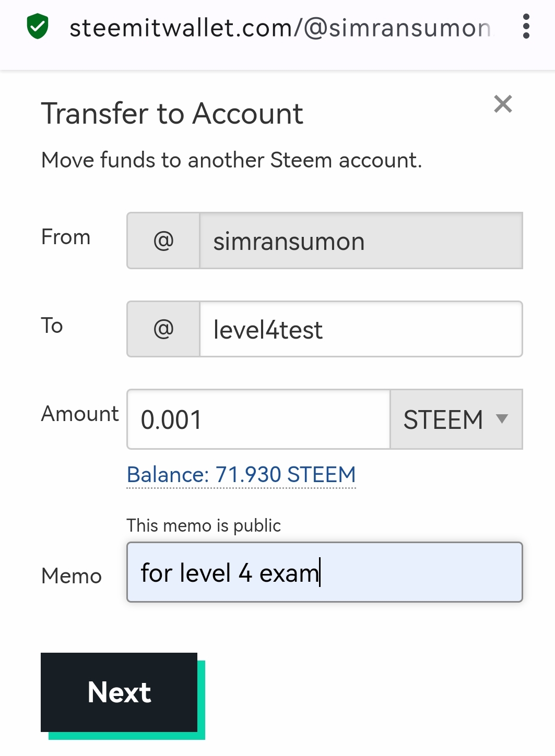This screenshot has width=555, height=756.
Task: Click the To label
Action: coord(52,326)
